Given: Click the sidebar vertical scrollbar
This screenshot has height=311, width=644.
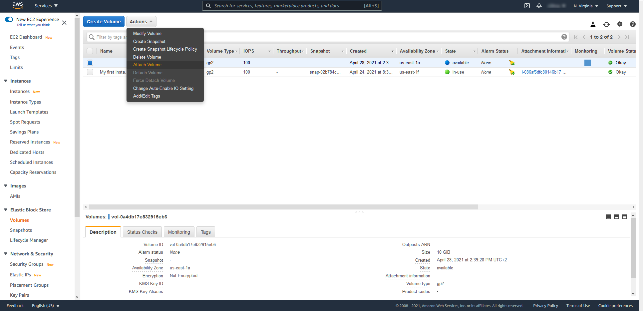Looking at the screenshot, I should coord(77,118).
